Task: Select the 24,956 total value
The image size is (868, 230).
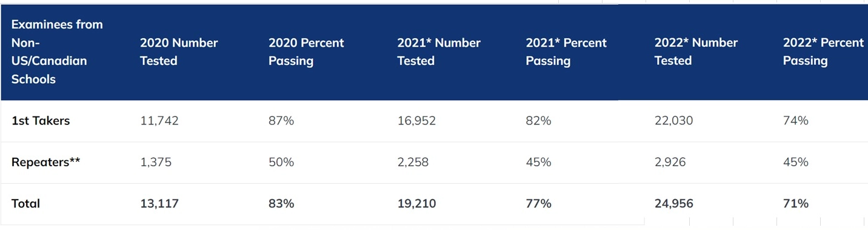Action: pyautogui.click(x=674, y=204)
